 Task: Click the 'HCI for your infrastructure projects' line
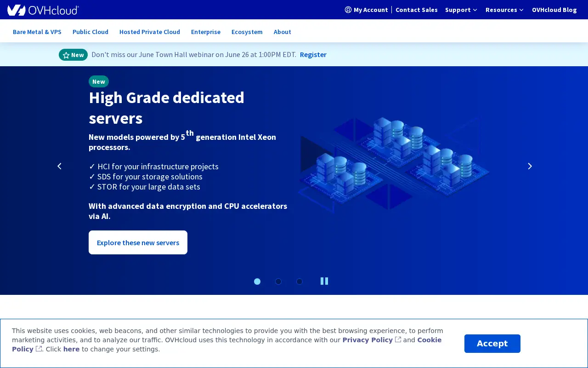[153, 167]
